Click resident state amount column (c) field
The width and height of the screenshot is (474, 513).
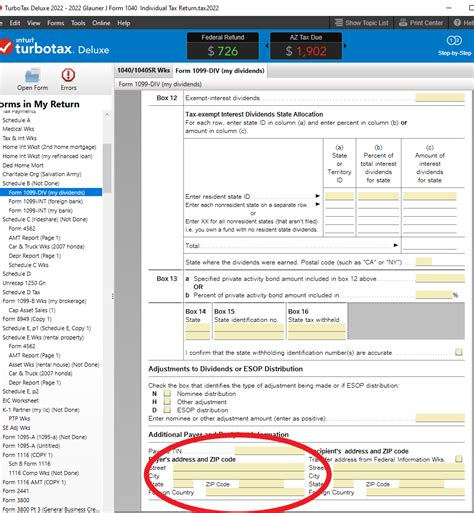430,196
